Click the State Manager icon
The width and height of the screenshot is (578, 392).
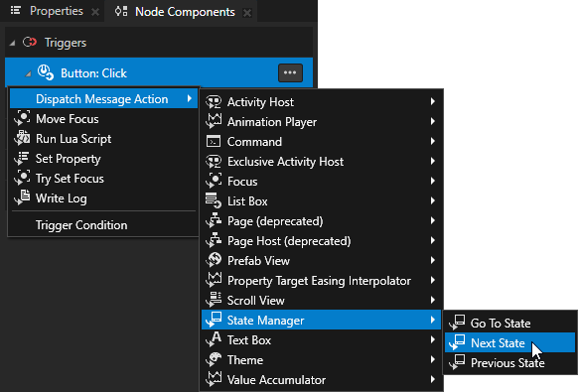[x=214, y=321]
